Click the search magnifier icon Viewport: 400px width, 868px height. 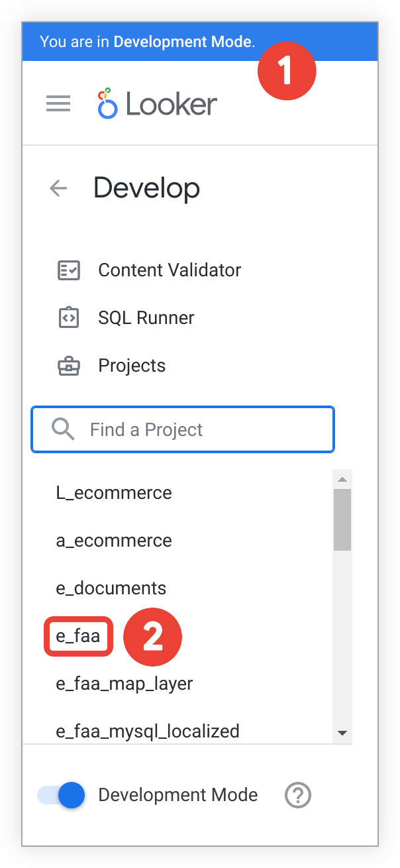63,429
